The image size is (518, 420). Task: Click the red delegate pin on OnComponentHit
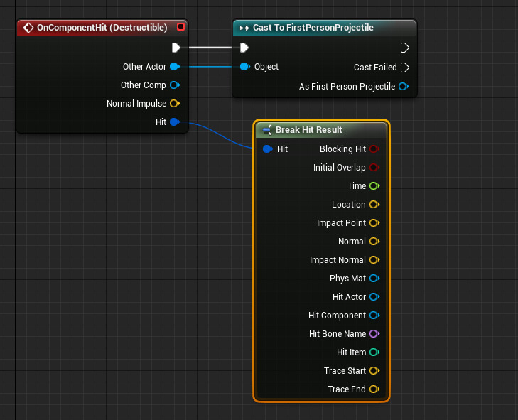point(180,27)
